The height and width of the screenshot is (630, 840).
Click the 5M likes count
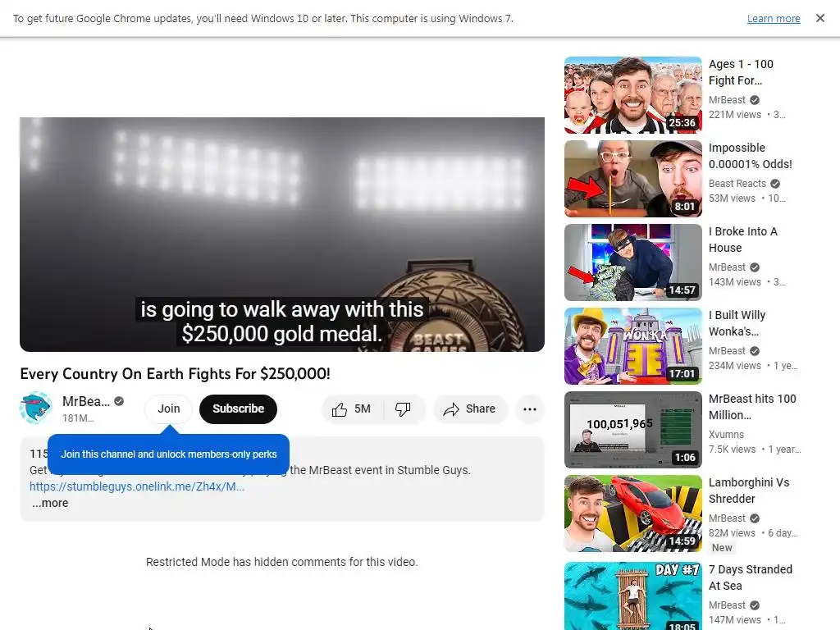pos(362,409)
